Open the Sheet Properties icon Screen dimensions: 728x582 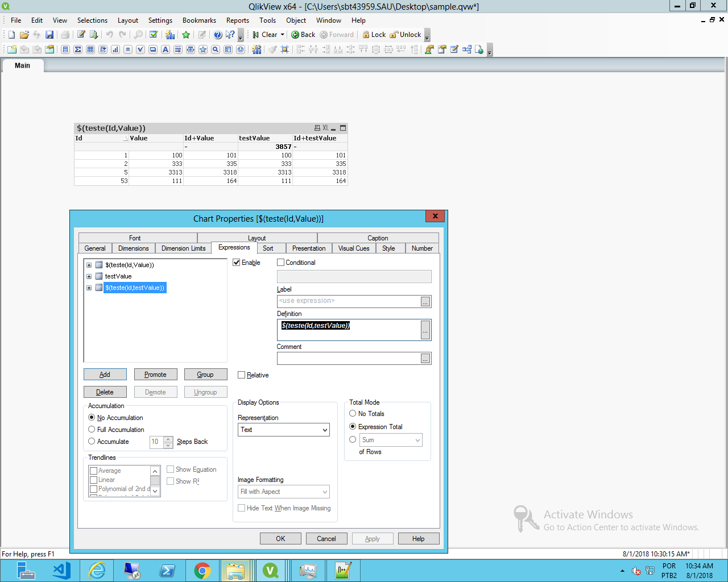[x=49, y=49]
